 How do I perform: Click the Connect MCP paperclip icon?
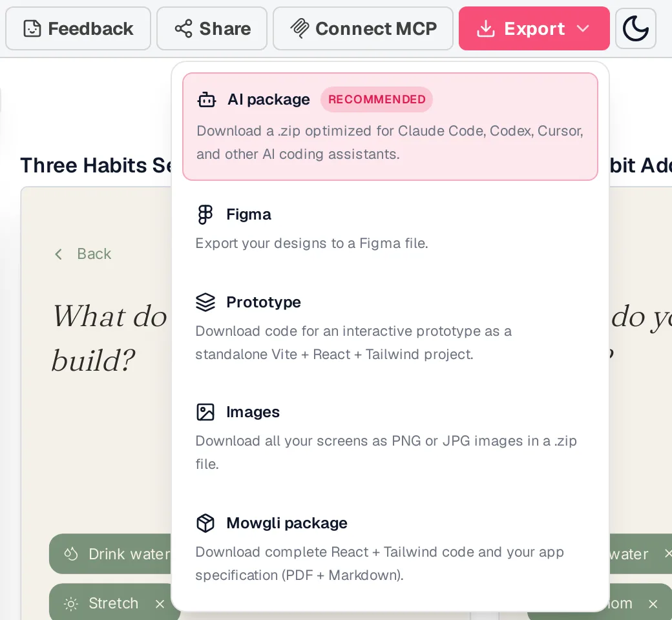point(300,28)
